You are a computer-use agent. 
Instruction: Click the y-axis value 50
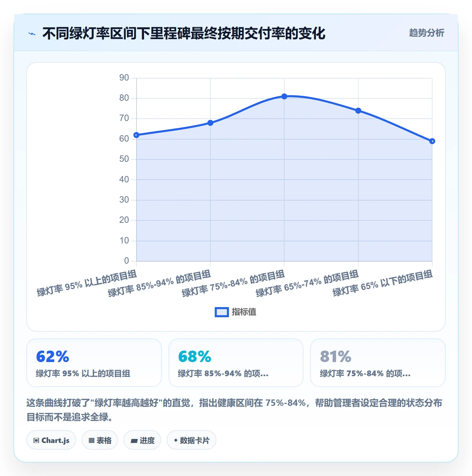124,159
